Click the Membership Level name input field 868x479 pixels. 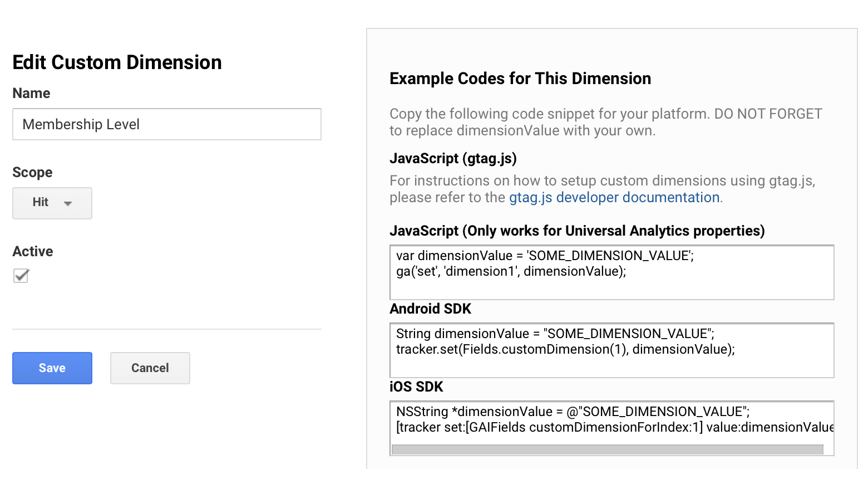[167, 124]
